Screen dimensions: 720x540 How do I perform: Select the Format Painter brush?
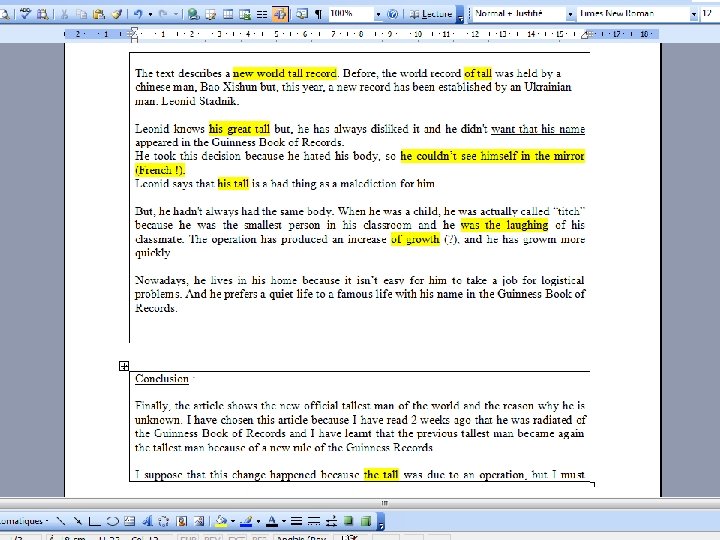click(x=117, y=14)
